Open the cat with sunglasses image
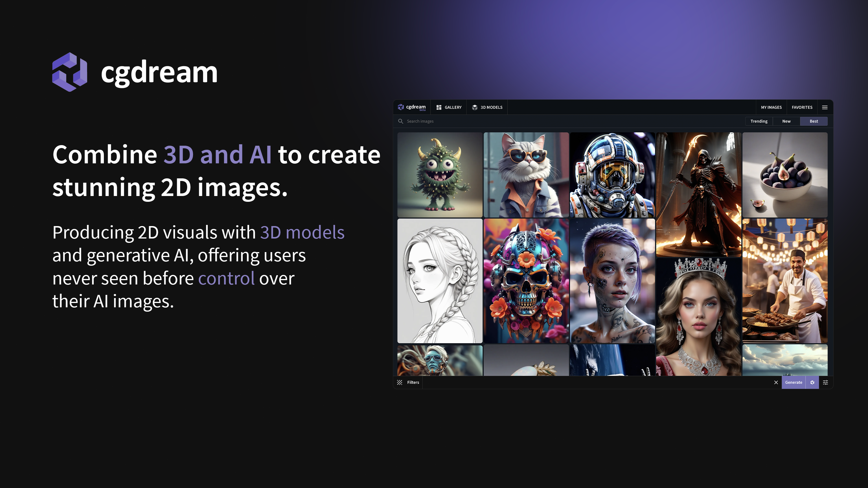 (x=526, y=174)
